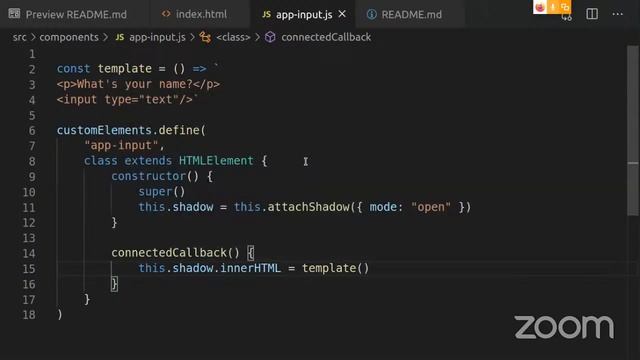Click the closing parenthesis on line 18
The image size is (640, 360).
tap(60, 314)
